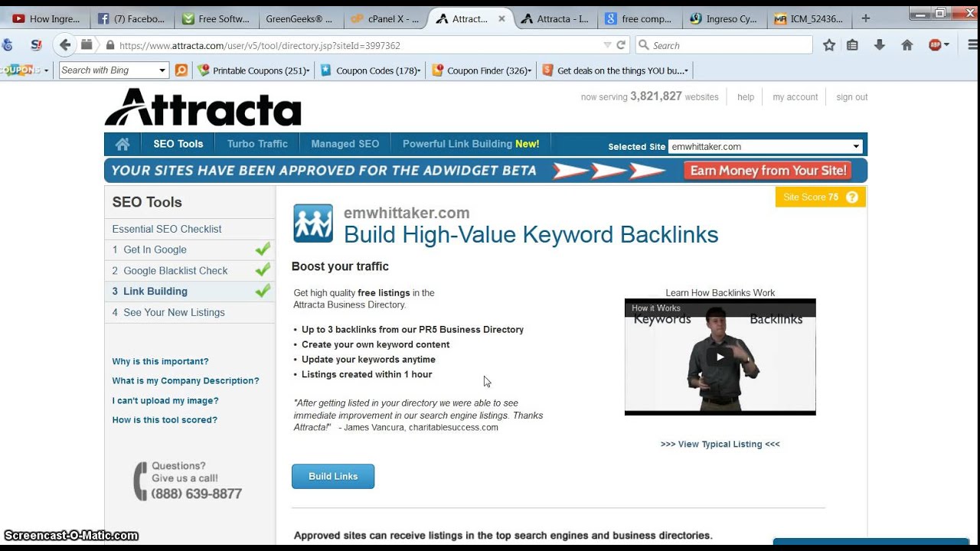Image resolution: width=980 pixels, height=551 pixels.
Task: Switch to the Facebook browser tab
Action: point(132,19)
